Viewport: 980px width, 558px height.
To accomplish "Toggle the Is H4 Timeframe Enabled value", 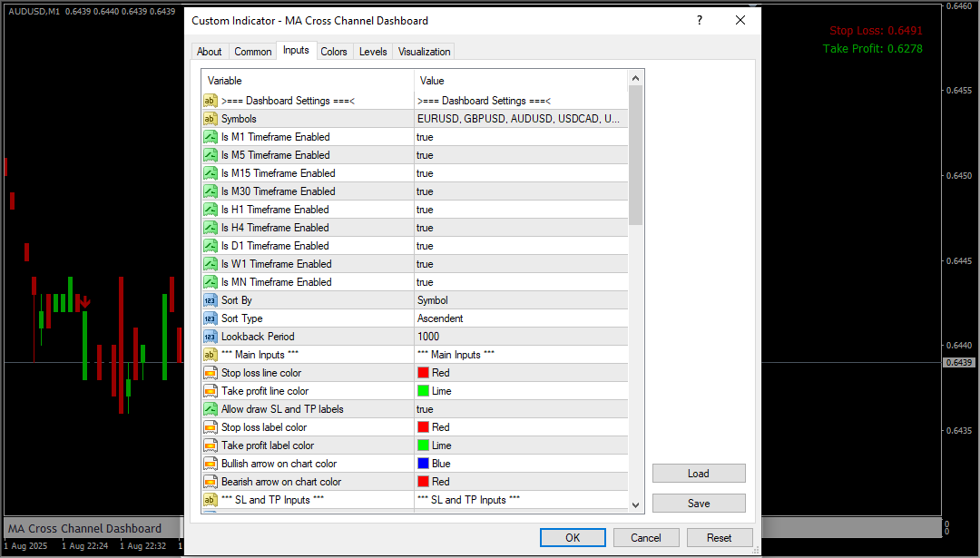I will [520, 228].
